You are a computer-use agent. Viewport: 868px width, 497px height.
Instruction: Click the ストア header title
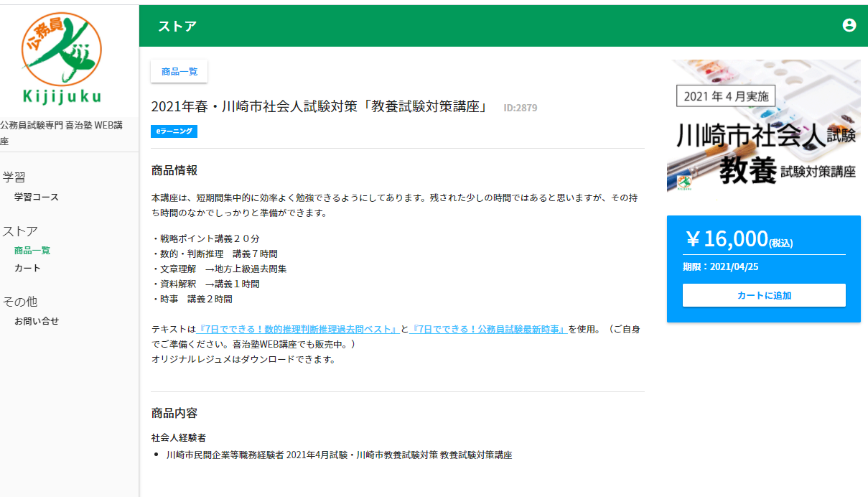tap(177, 27)
